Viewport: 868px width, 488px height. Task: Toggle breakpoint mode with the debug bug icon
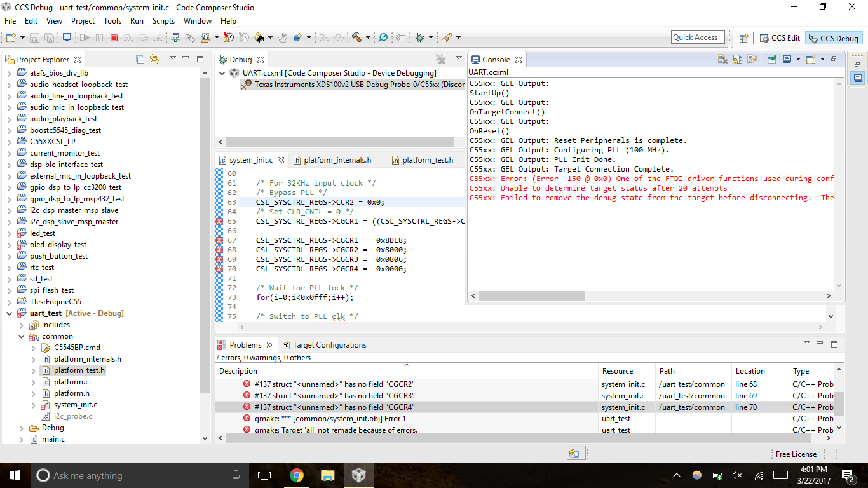(419, 37)
